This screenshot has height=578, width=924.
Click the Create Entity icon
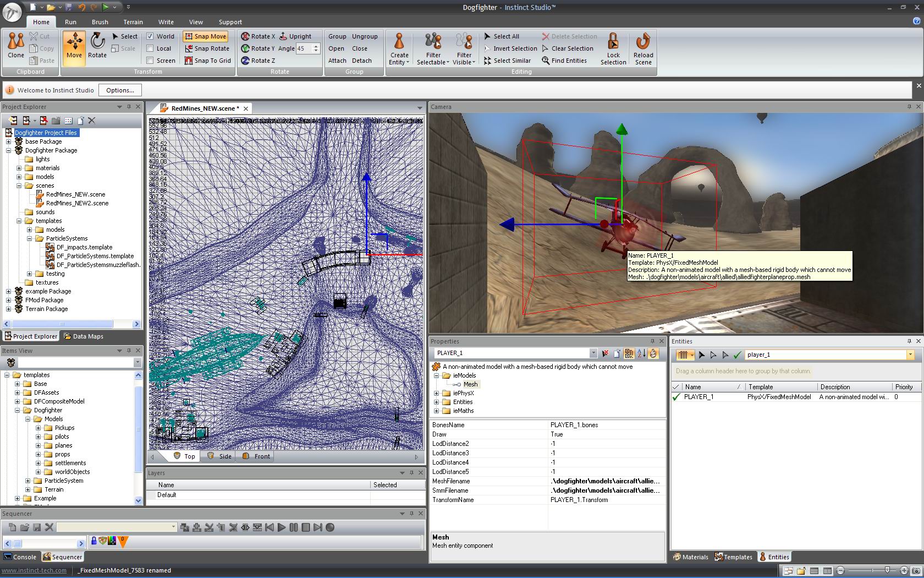click(399, 48)
